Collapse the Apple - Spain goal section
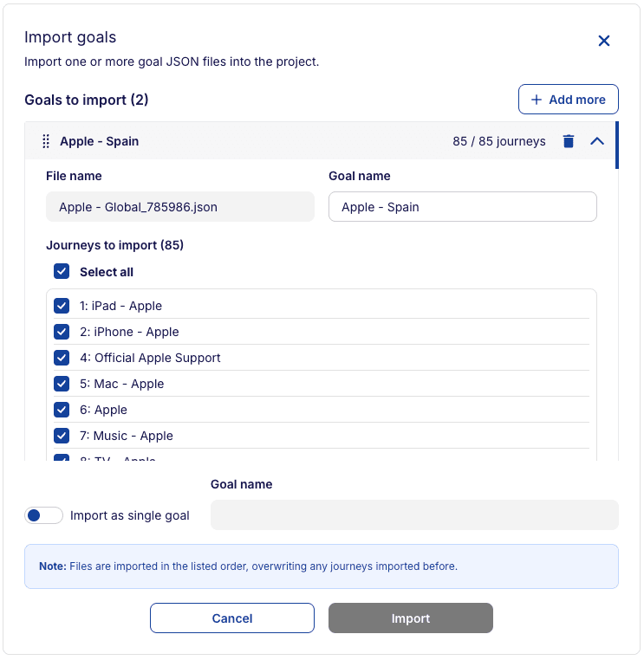 (597, 141)
